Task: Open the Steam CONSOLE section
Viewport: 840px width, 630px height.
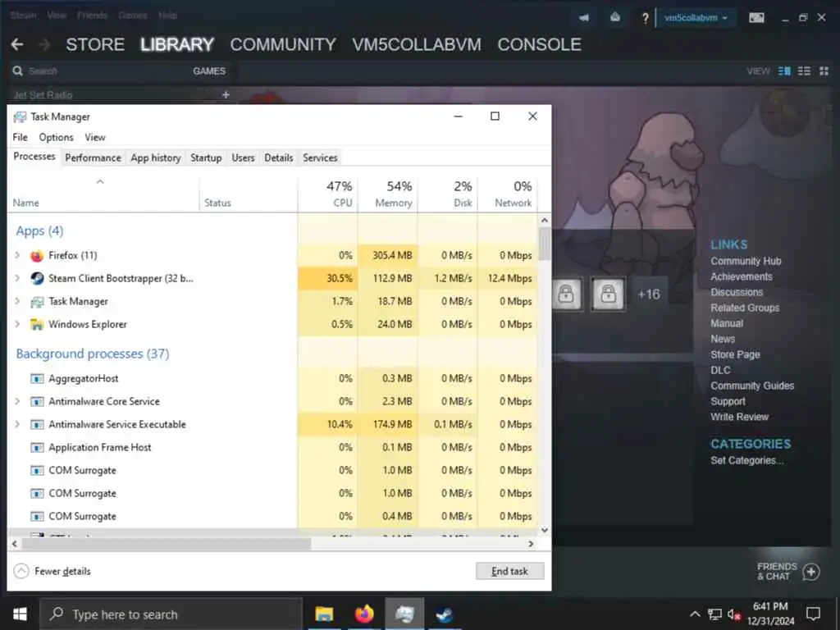Action: pyautogui.click(x=539, y=44)
